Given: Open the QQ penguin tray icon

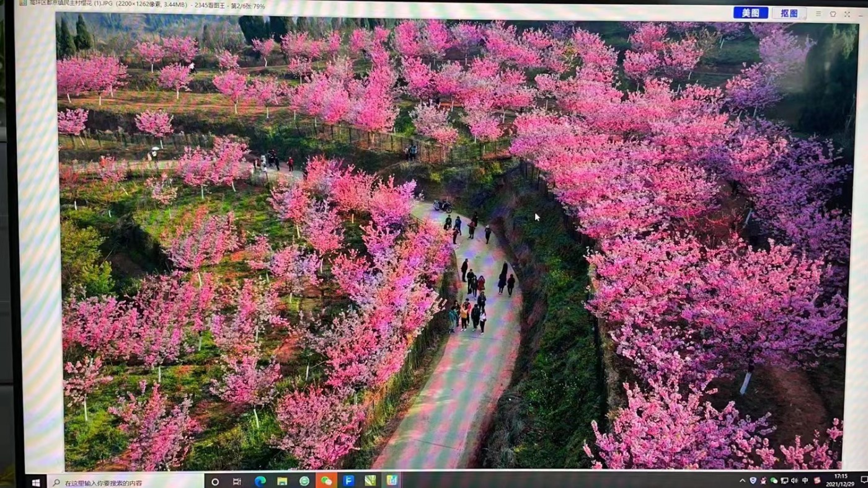Looking at the screenshot, I should [763, 481].
